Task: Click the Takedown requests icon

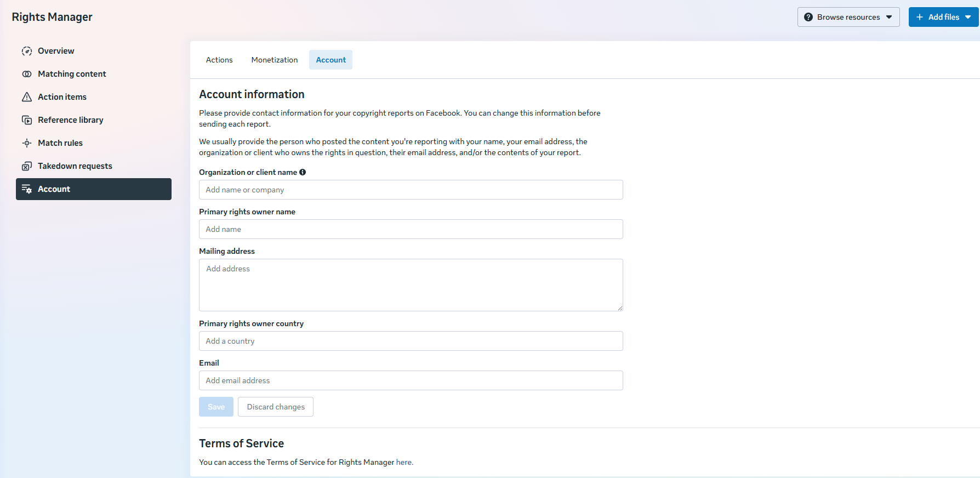Action: tap(26, 166)
